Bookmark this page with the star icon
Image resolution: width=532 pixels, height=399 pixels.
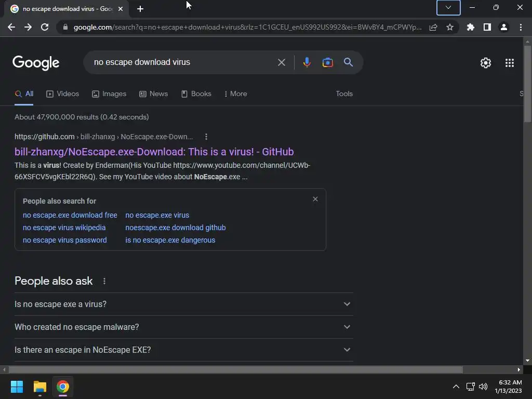450,27
